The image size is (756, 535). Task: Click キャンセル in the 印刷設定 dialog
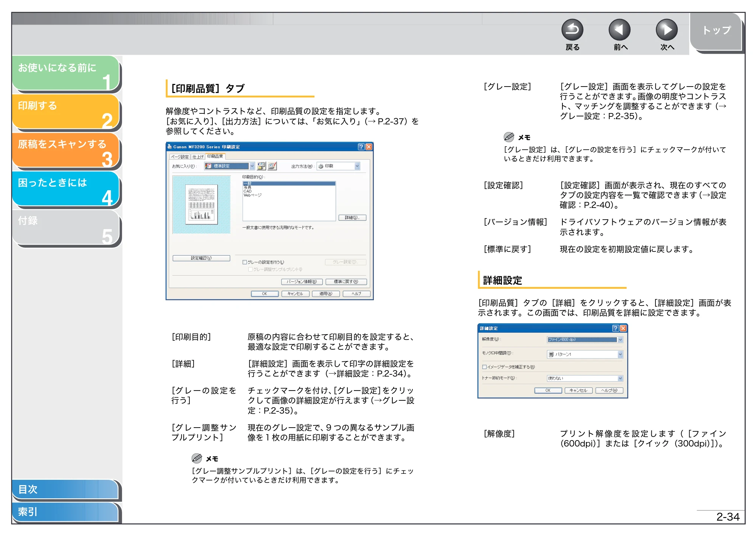coord(295,294)
